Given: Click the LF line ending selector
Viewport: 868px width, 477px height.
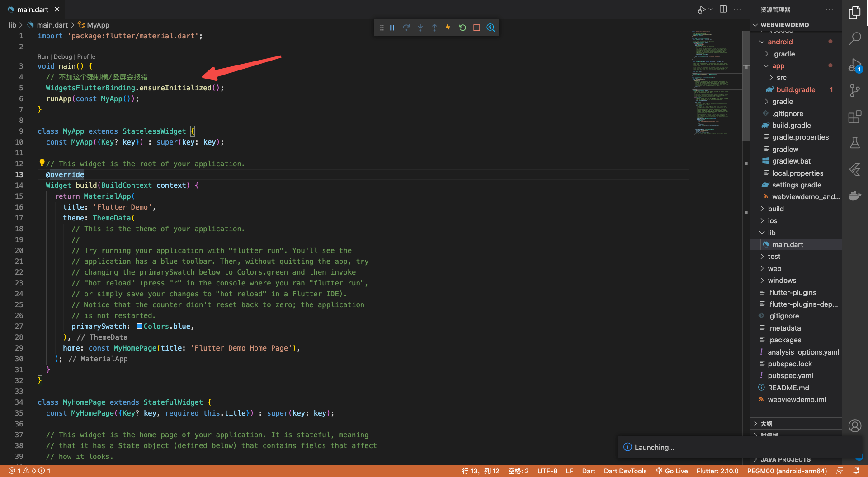Looking at the screenshot, I should (x=570, y=471).
